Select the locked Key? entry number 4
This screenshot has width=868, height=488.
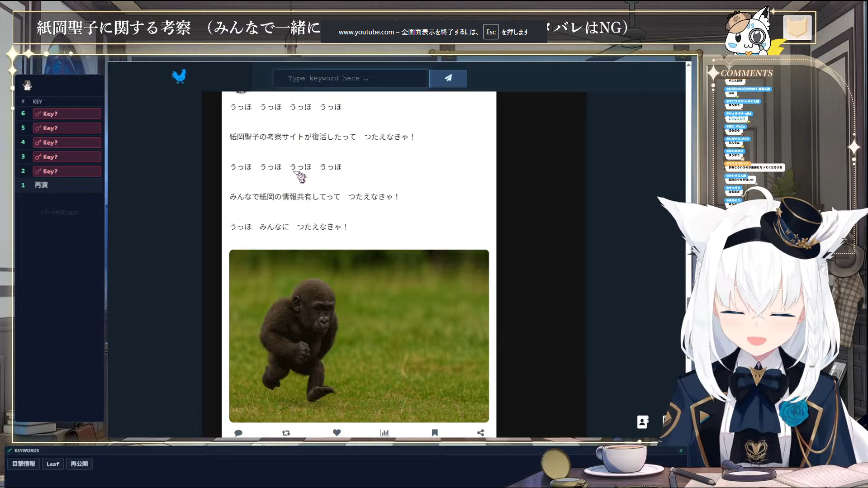coord(66,142)
